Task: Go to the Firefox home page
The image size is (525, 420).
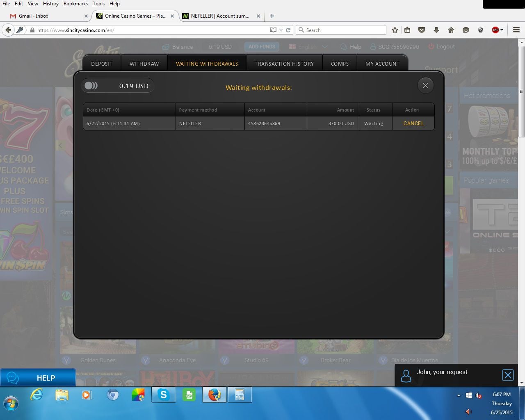Action: point(451,30)
